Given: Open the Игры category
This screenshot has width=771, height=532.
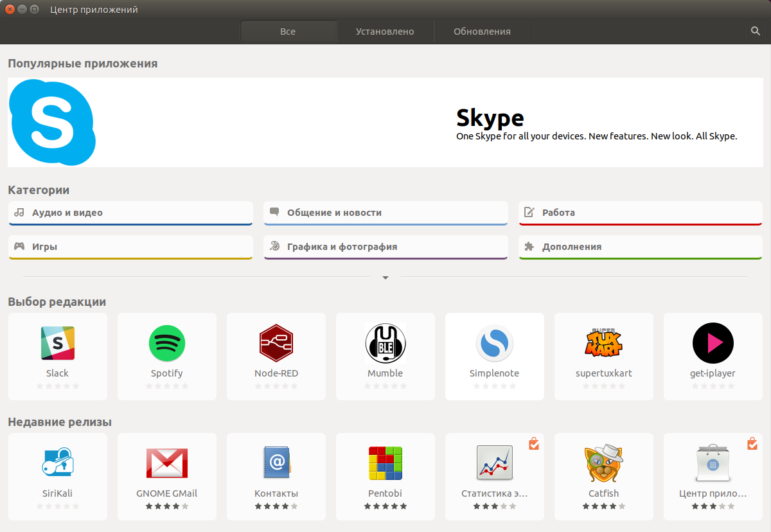Looking at the screenshot, I should (x=130, y=247).
